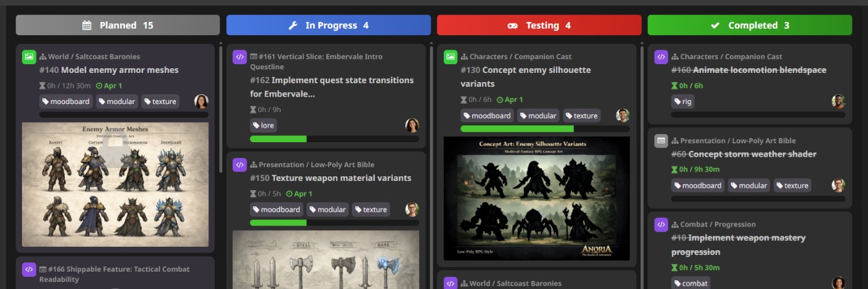Click the assignee avatar on card #160
The image size is (868, 289).
pos(838,101)
